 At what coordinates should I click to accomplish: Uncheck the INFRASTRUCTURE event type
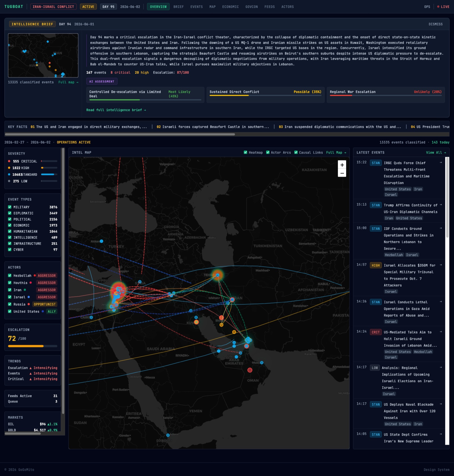(x=10, y=244)
